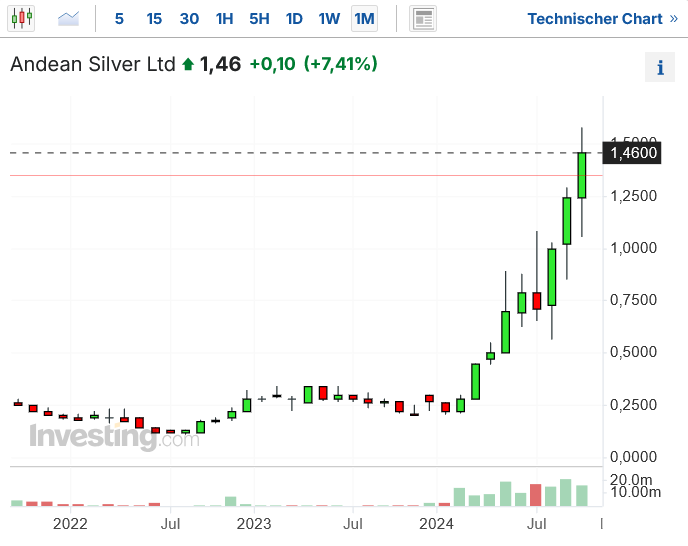Choose the 5H timeframe

tap(259, 18)
